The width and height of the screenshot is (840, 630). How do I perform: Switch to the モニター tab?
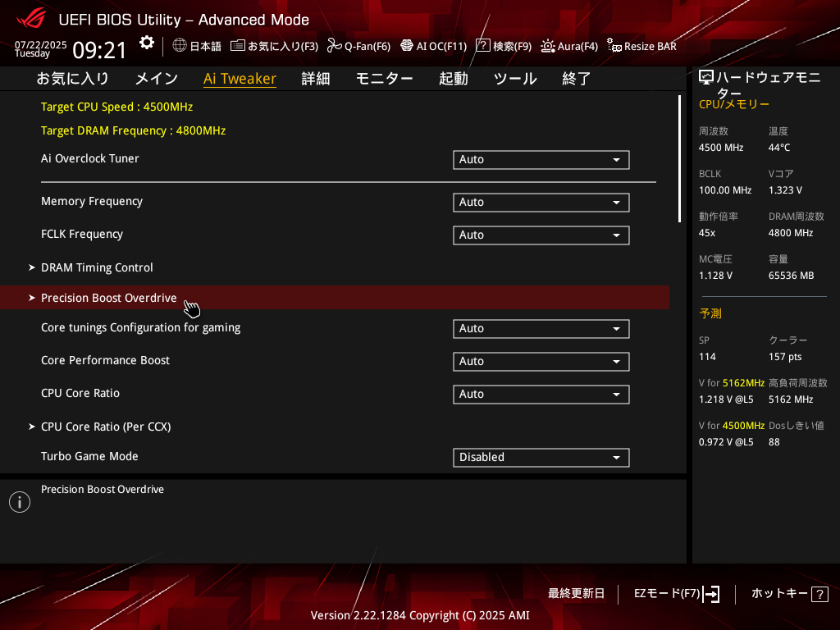click(x=385, y=79)
